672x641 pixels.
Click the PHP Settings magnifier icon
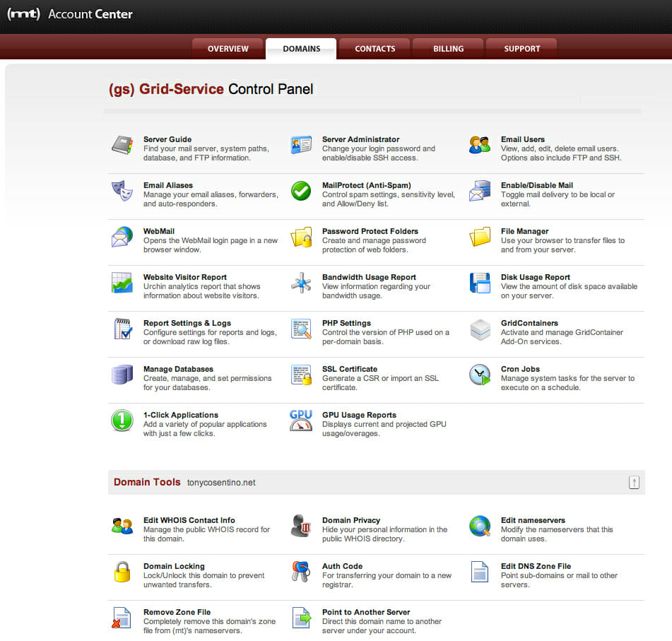coord(301,329)
